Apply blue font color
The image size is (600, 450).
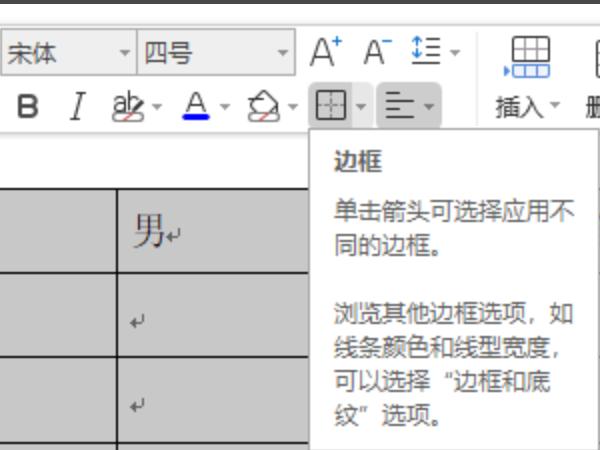click(196, 106)
